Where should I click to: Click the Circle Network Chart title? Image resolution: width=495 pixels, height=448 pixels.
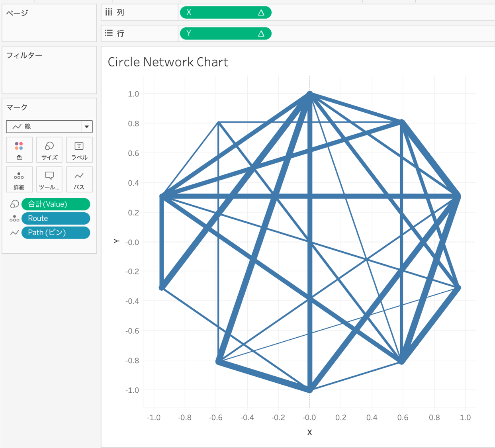[x=168, y=62]
